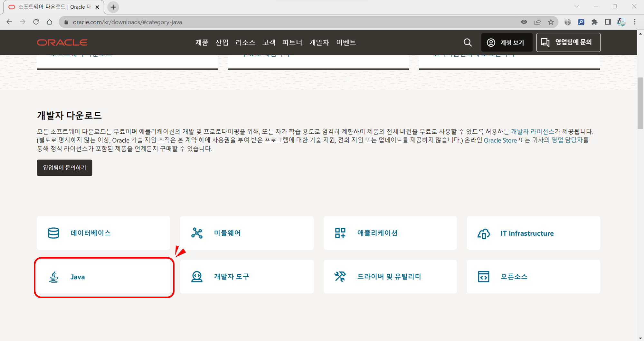
Task: Click the lock site info icon
Action: click(x=66, y=22)
